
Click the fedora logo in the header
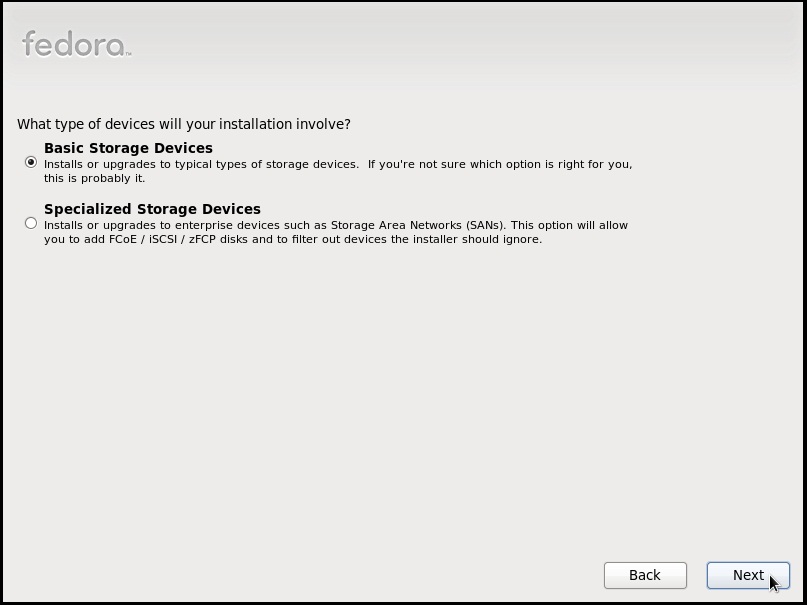pyautogui.click(x=76, y=44)
